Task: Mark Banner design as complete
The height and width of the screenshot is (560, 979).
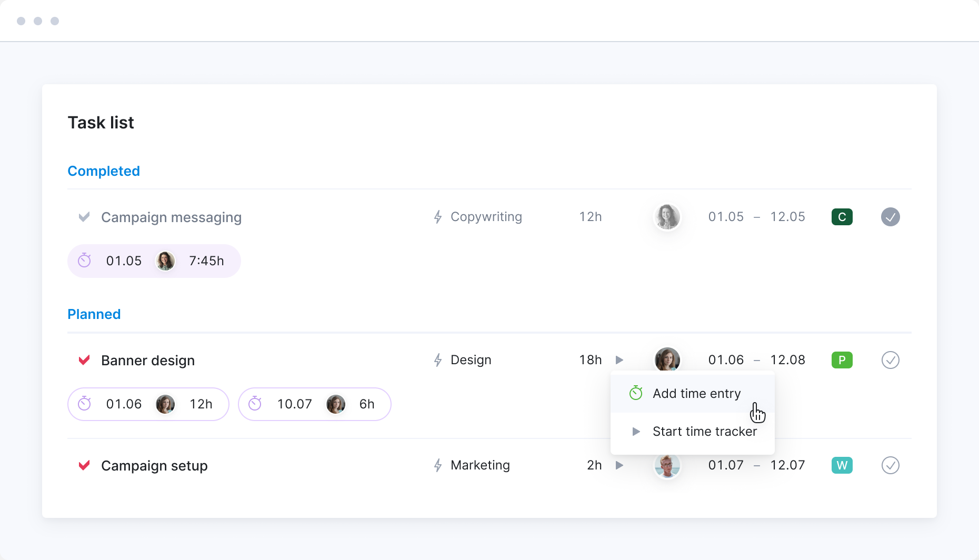Action: pyautogui.click(x=891, y=360)
